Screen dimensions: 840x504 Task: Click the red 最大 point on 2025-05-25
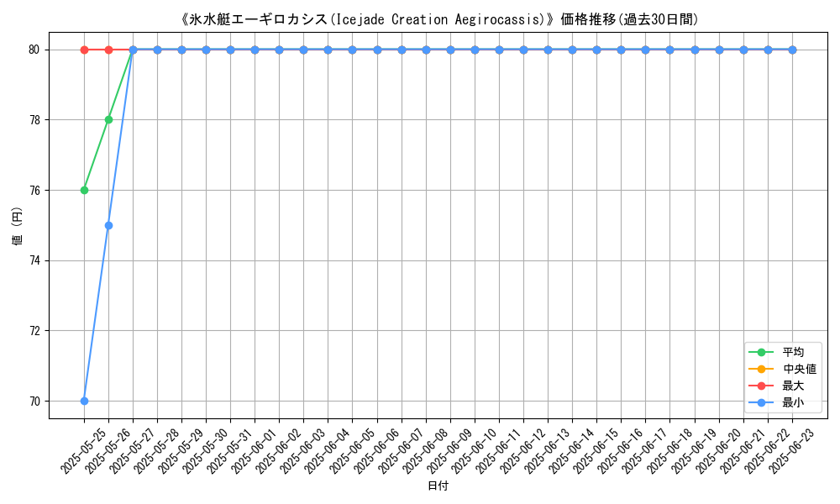84,50
